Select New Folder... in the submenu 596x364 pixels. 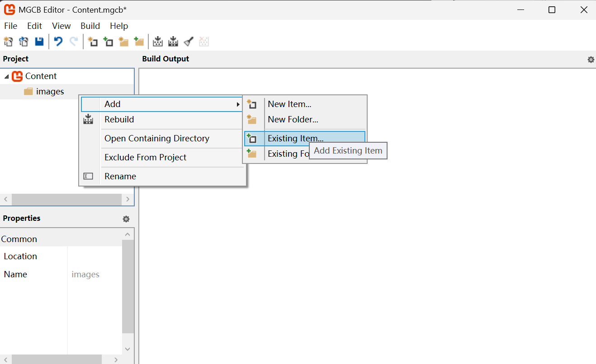304,120
